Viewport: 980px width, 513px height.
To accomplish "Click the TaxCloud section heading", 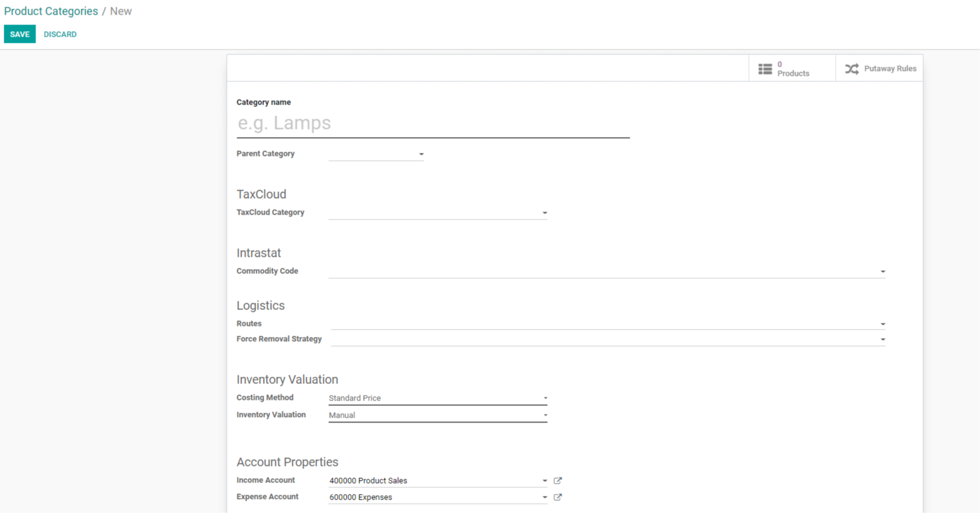I will pyautogui.click(x=261, y=194).
